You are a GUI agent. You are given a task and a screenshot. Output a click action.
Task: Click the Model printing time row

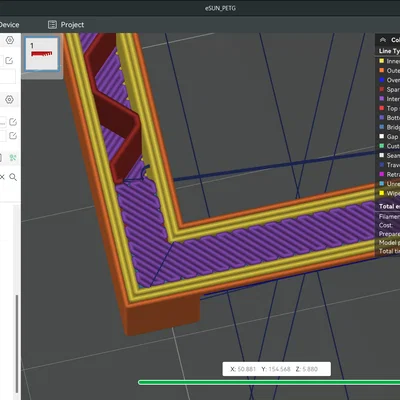point(388,243)
